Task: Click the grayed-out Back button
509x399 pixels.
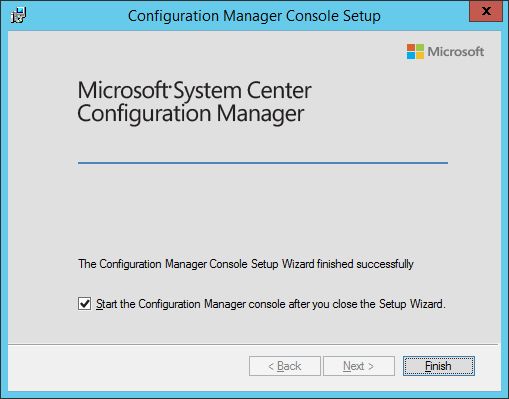Action: click(x=285, y=366)
